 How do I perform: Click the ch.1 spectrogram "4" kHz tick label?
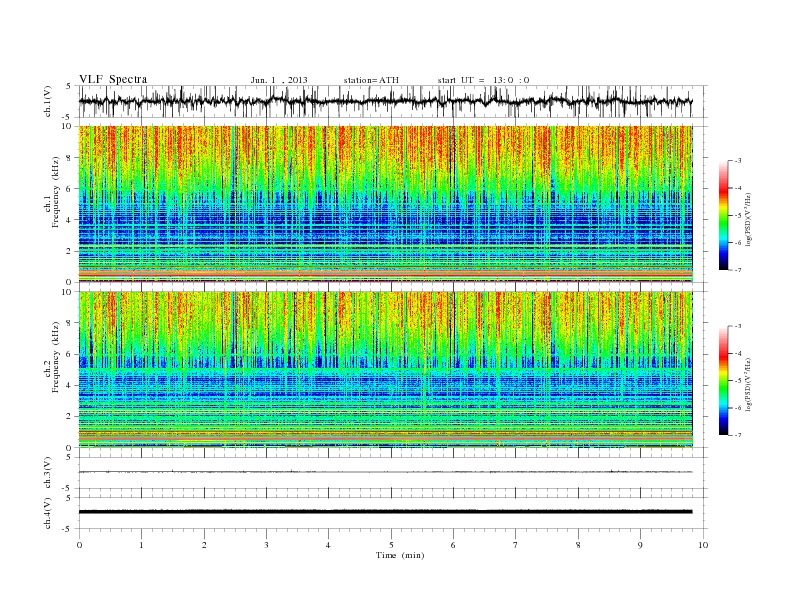point(69,220)
